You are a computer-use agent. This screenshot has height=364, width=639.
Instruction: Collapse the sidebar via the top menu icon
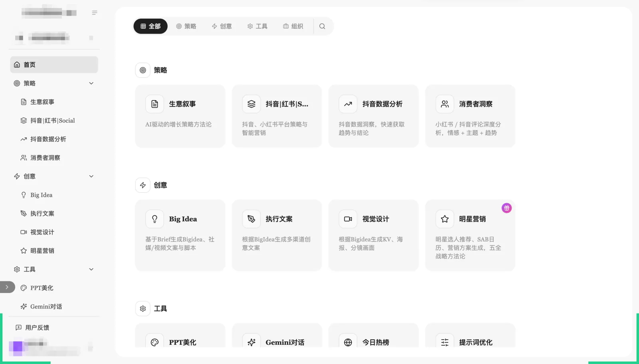pos(95,13)
